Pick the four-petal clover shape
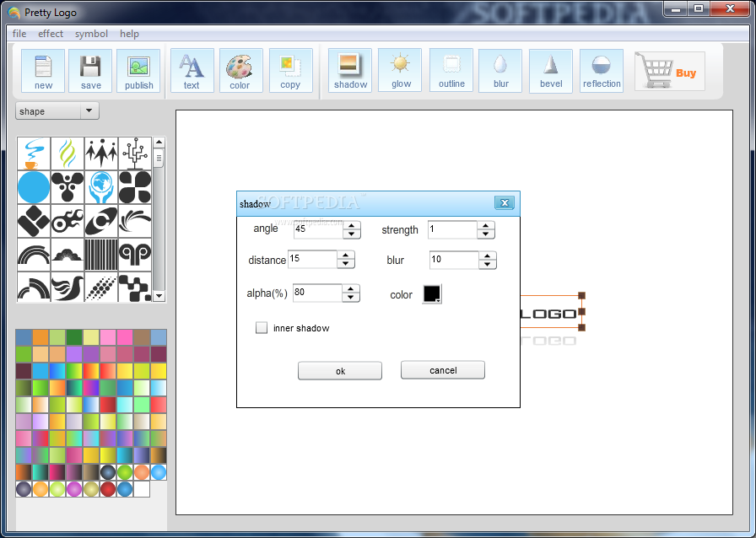This screenshot has height=538, width=756. click(135, 187)
